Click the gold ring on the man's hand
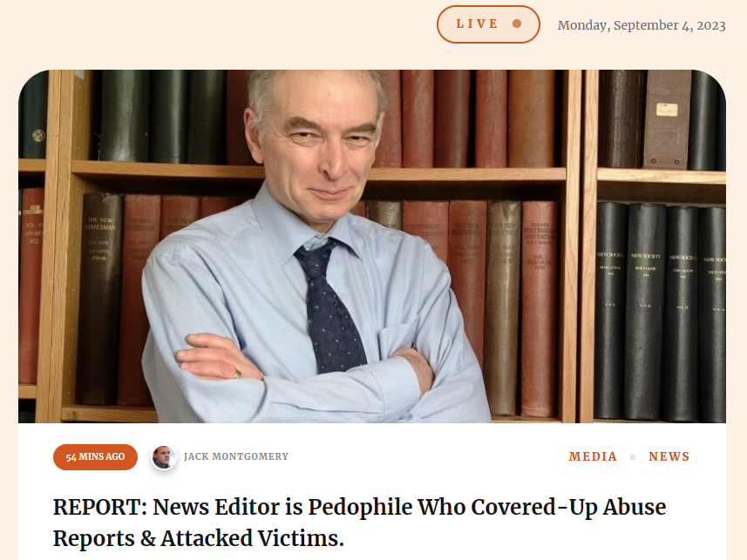The image size is (747, 560). point(237,374)
